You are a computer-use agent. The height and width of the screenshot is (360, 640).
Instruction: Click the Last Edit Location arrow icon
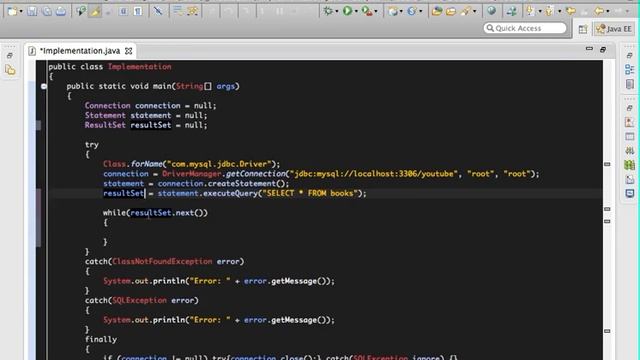[x=571, y=11]
